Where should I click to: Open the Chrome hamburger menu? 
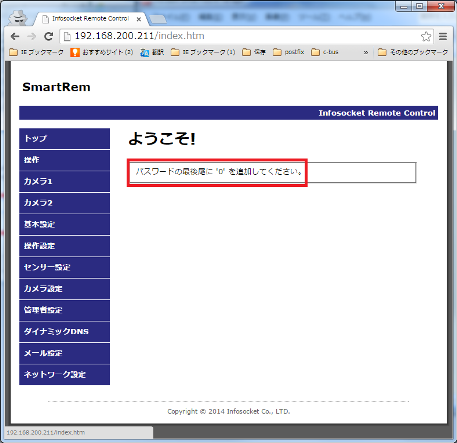point(443,36)
